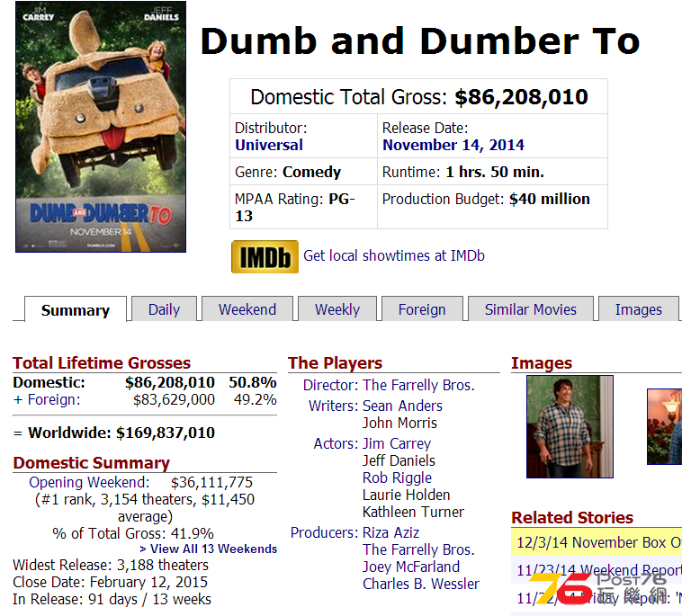
Task: Click the Total Lifetime Grosses heading
Action: [102, 363]
